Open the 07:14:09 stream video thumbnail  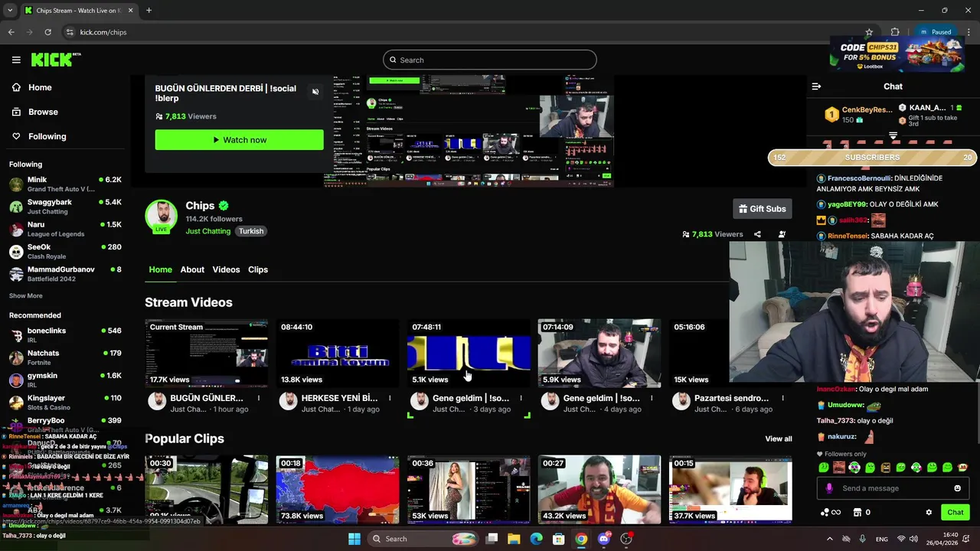[x=599, y=354]
